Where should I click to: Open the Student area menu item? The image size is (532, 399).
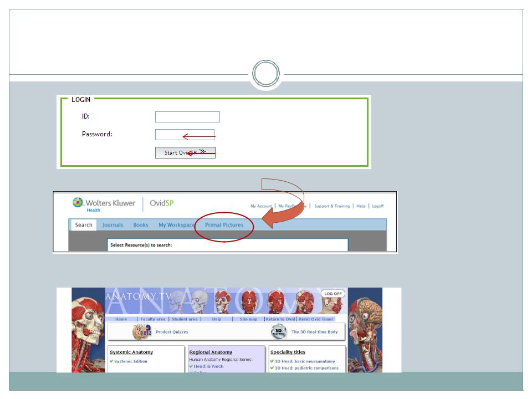185,319
